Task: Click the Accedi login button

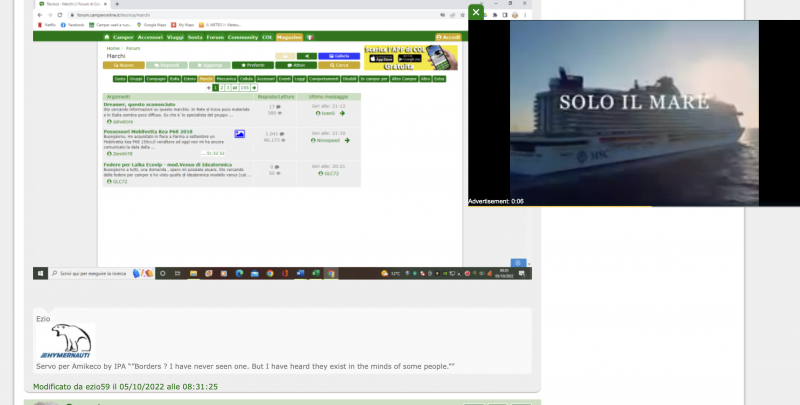Action: tap(447, 37)
